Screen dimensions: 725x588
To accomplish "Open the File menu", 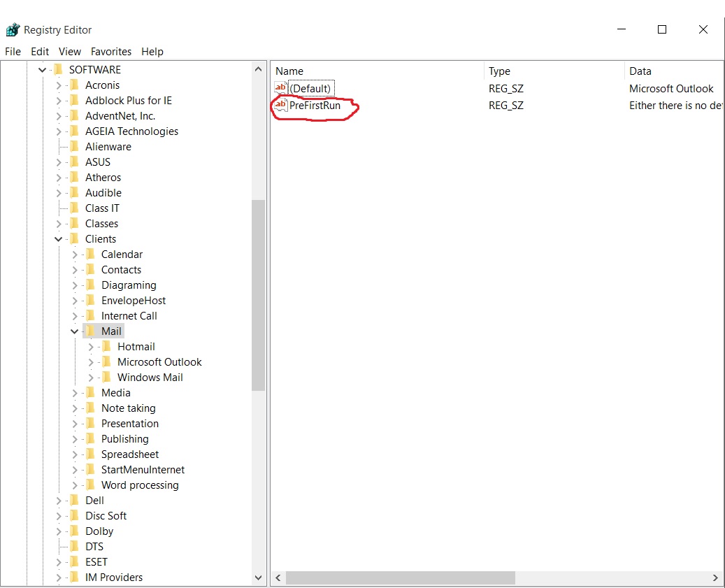I will click(13, 51).
